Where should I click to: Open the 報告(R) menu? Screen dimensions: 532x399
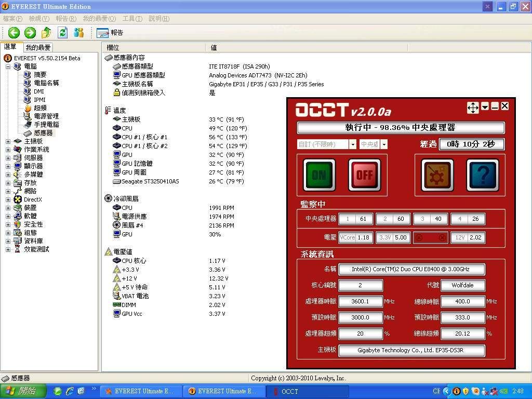click(x=66, y=19)
